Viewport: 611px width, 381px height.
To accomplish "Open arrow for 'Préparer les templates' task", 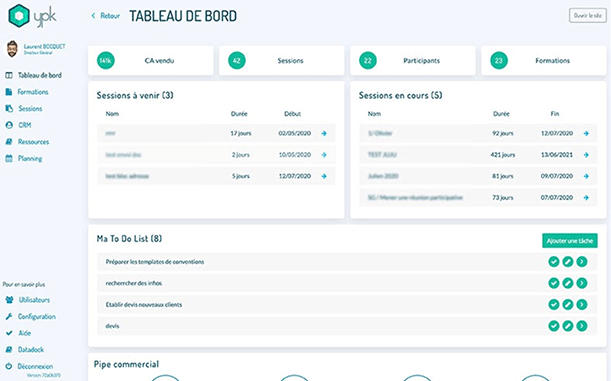I will [x=582, y=262].
